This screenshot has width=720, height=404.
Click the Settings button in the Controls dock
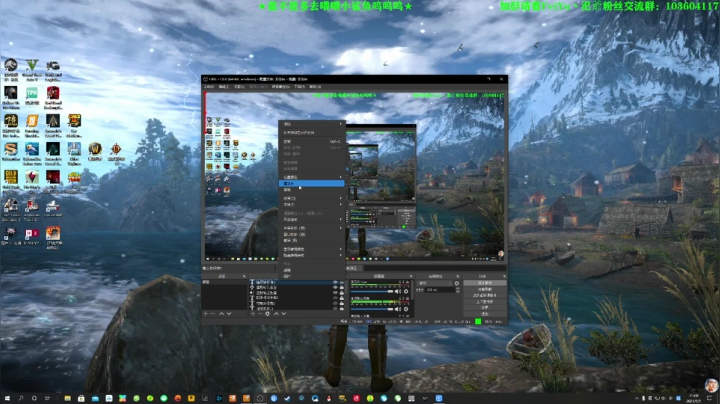pyautogui.click(x=485, y=308)
